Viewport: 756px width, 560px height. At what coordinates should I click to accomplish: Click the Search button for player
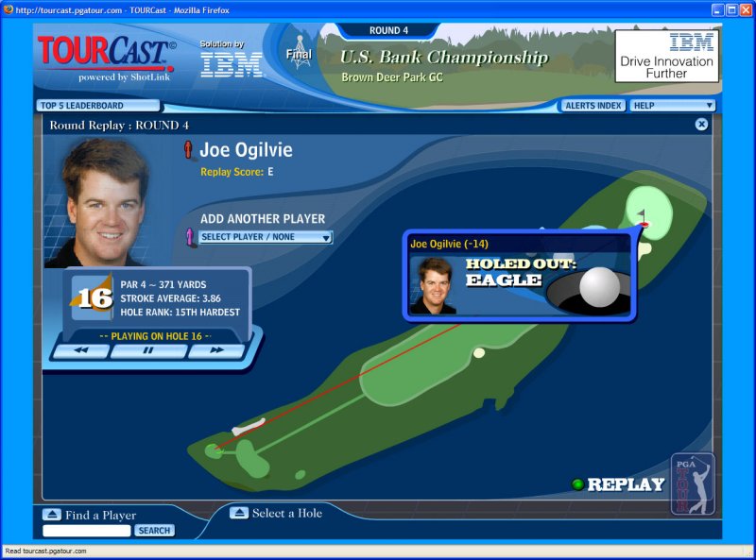154,531
